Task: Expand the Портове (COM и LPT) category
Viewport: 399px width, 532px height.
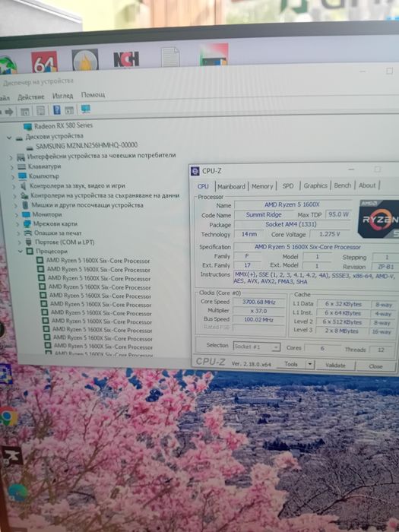Action: coord(19,242)
